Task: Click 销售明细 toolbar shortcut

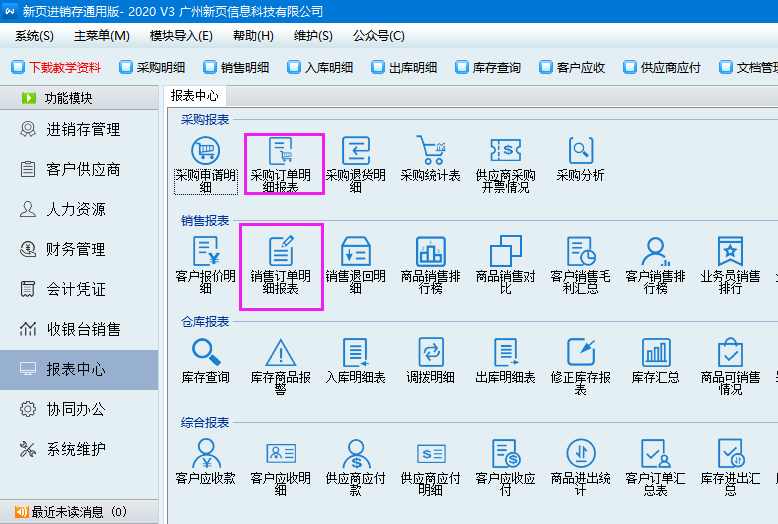Action: 236,67
